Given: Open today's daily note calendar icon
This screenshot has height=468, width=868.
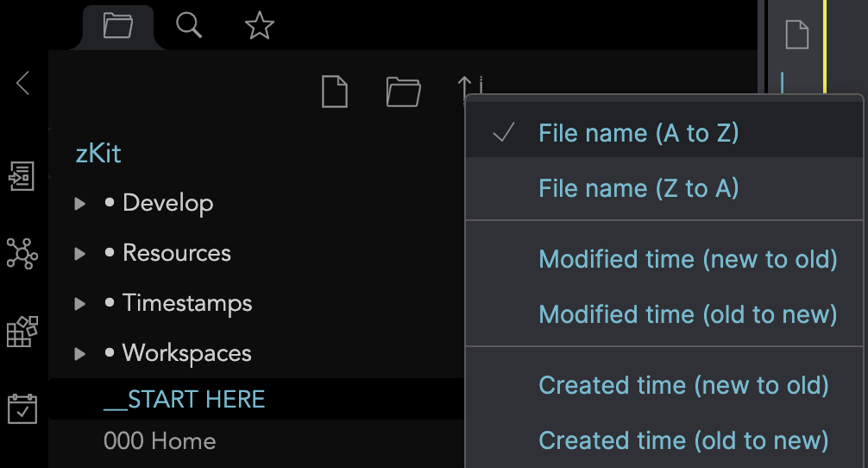Looking at the screenshot, I should click(22, 408).
